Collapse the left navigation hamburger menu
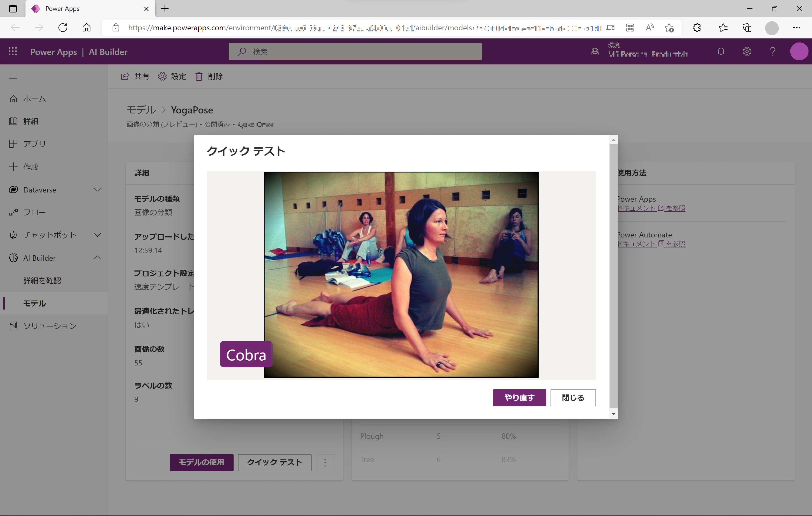This screenshot has height=516, width=812. 13,76
